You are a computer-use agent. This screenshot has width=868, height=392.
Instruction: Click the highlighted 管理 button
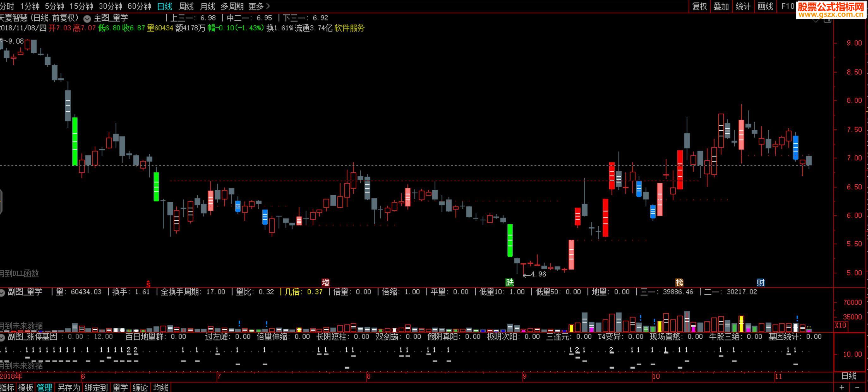tap(45, 388)
